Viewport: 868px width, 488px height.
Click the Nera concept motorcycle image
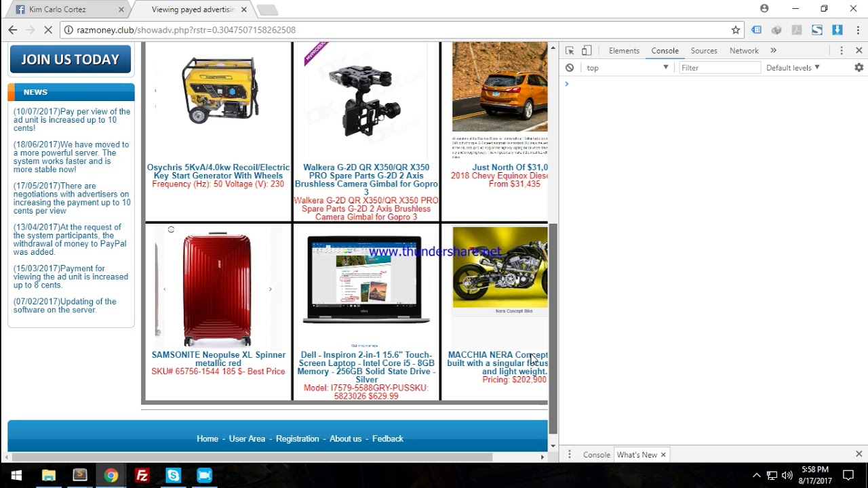(x=500, y=267)
